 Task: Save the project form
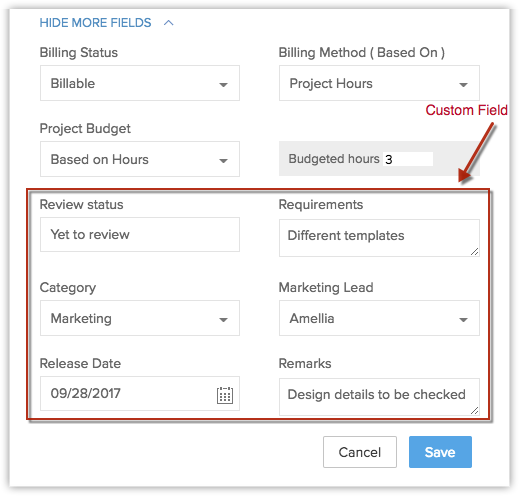(440, 452)
